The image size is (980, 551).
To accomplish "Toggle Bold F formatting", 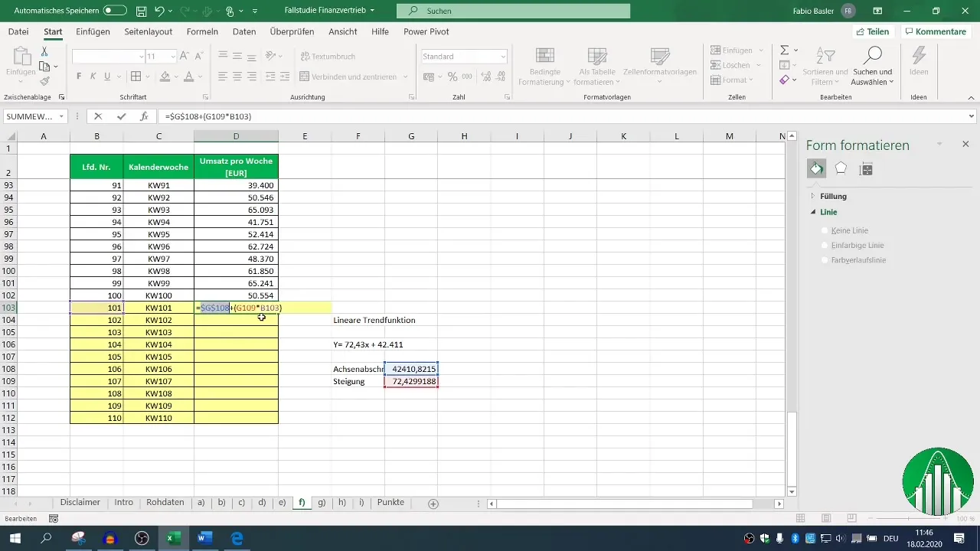I will point(79,77).
